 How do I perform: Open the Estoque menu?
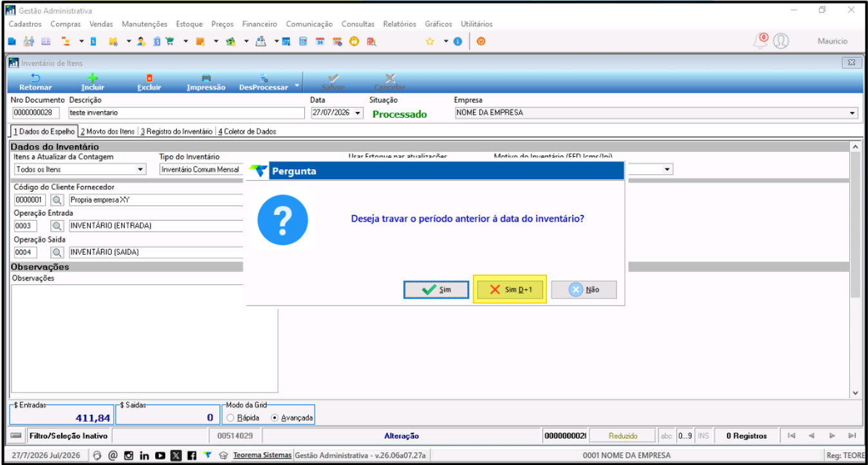(189, 24)
